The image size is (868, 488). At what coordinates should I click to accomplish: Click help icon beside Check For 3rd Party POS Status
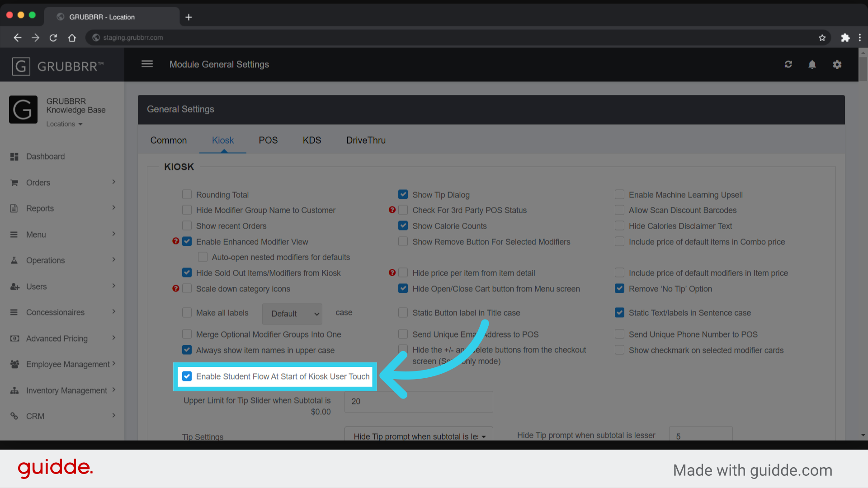[x=392, y=210]
